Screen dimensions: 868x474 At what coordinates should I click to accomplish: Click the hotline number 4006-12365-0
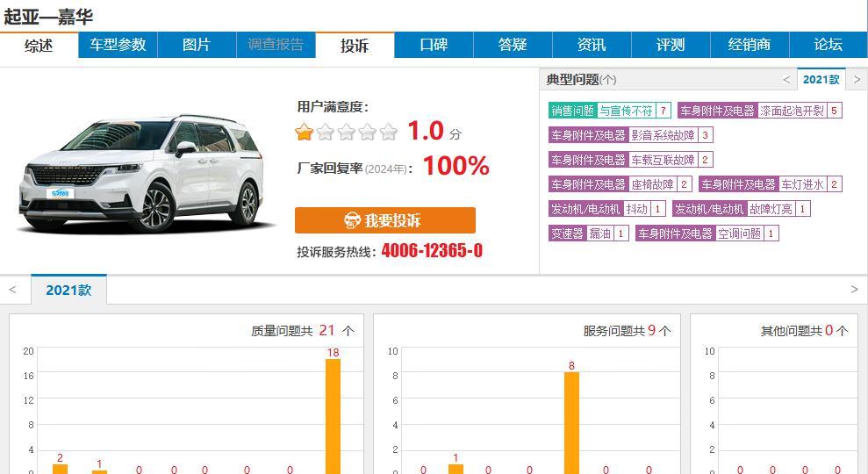432,251
